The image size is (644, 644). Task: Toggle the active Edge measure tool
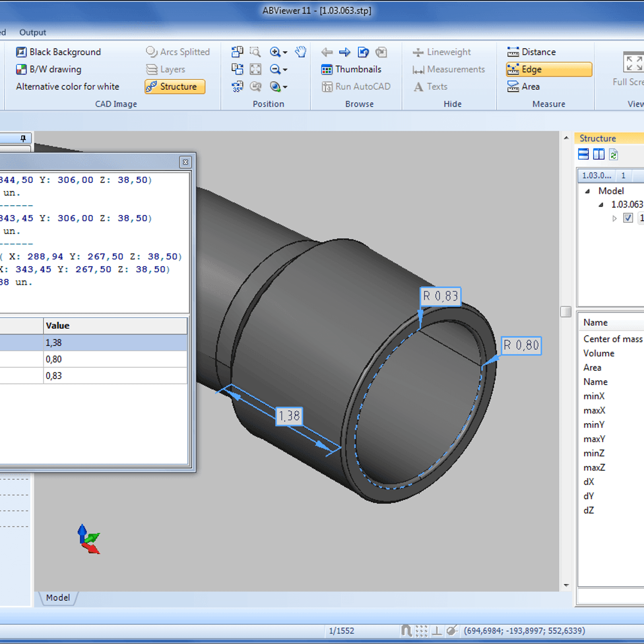pyautogui.click(x=549, y=69)
